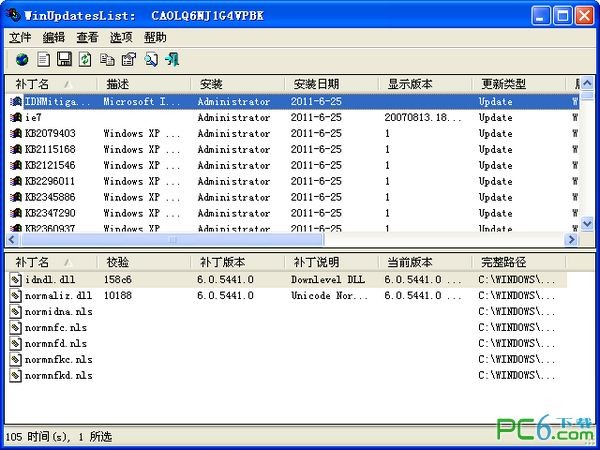Open the 帮助 menu
Viewport: 600px width, 450px height.
[155, 38]
